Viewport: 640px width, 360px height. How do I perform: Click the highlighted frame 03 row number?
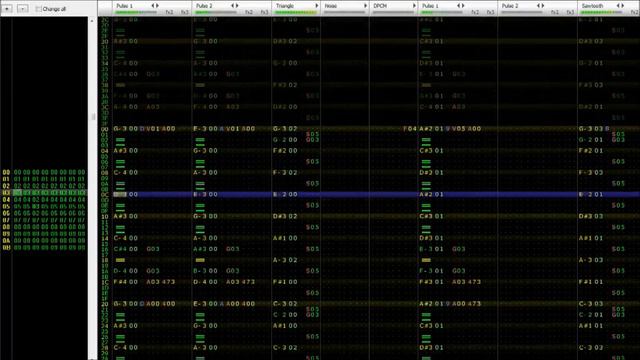click(x=6, y=193)
